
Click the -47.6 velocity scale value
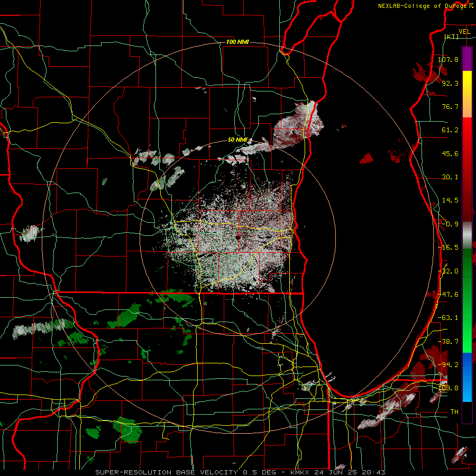[448, 295]
